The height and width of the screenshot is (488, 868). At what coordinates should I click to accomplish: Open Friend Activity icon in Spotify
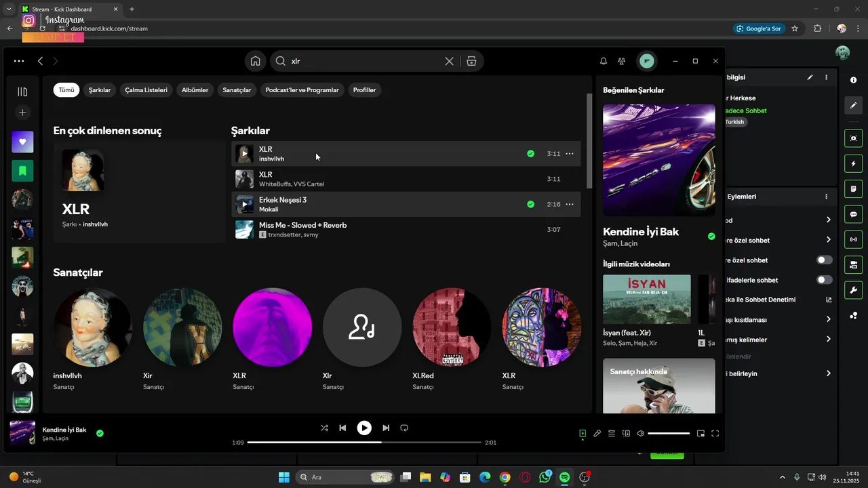point(622,61)
